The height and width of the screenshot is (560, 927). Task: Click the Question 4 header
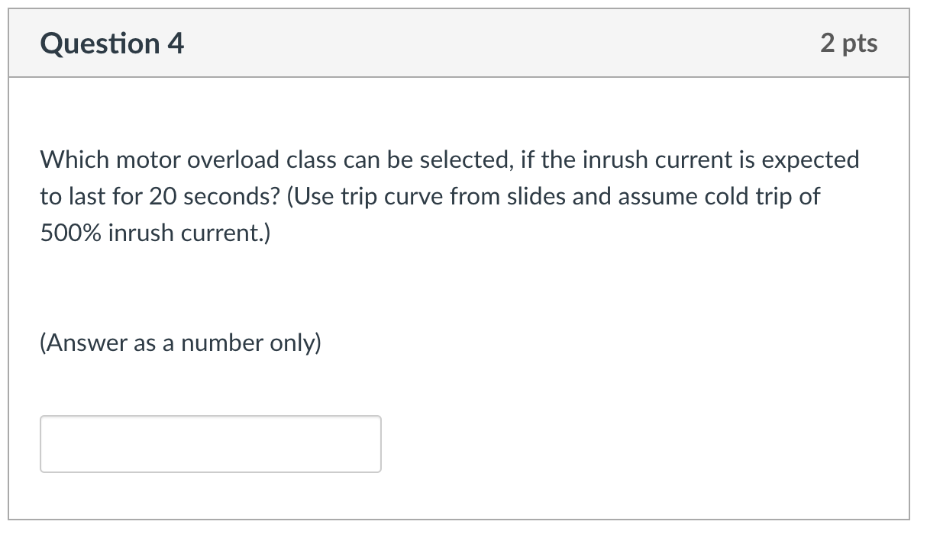point(111,43)
